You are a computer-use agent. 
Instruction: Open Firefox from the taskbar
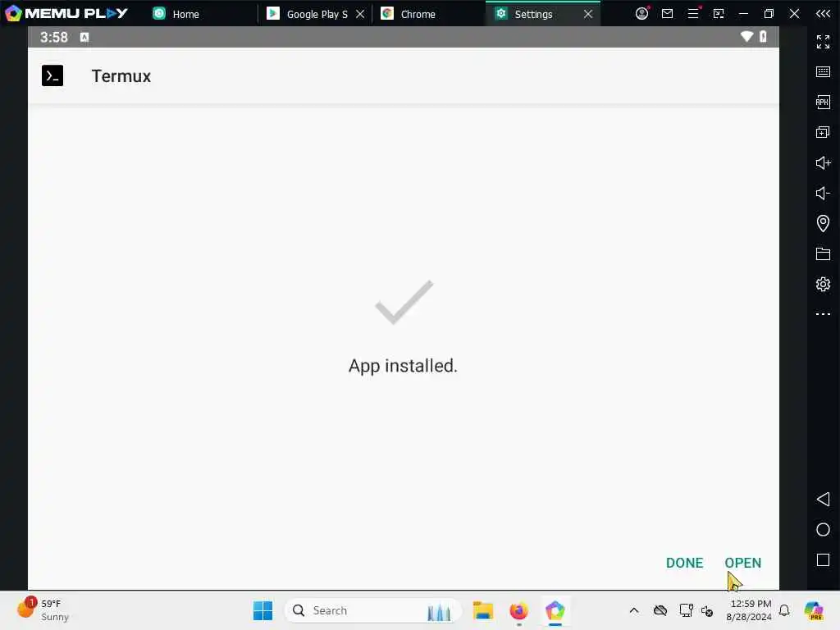coord(518,610)
